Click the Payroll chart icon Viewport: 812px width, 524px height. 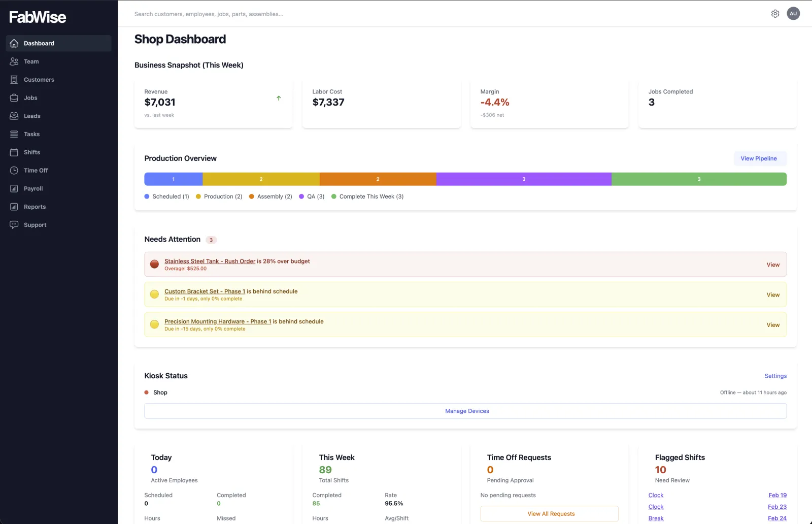14,189
